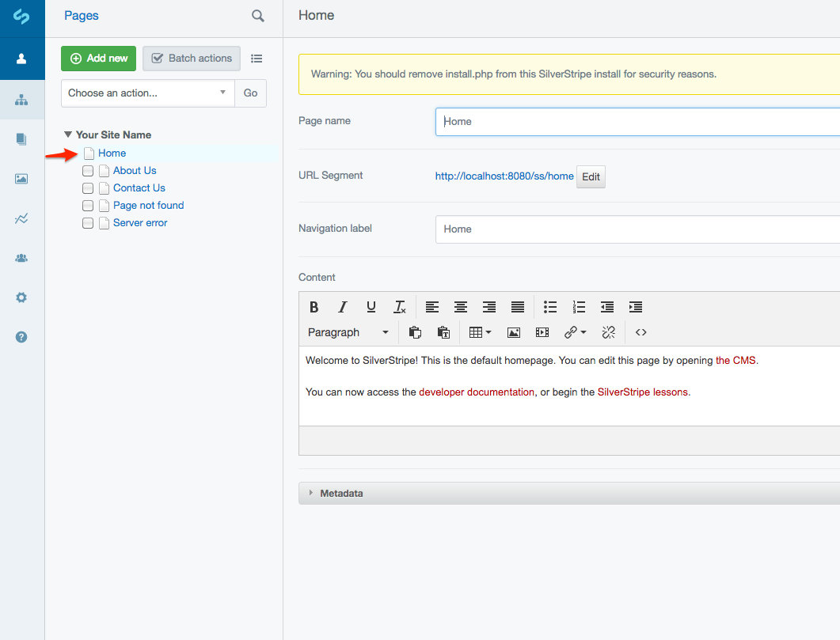Align text left

[x=431, y=307]
